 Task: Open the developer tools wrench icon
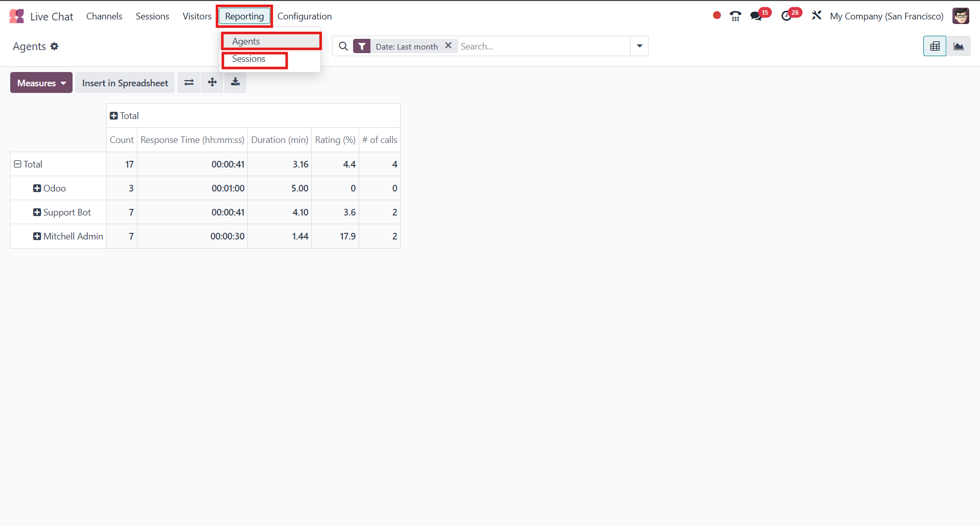[816, 15]
